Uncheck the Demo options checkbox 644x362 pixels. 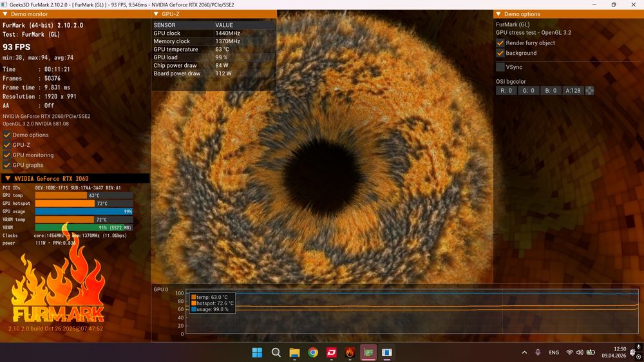pyautogui.click(x=6, y=135)
